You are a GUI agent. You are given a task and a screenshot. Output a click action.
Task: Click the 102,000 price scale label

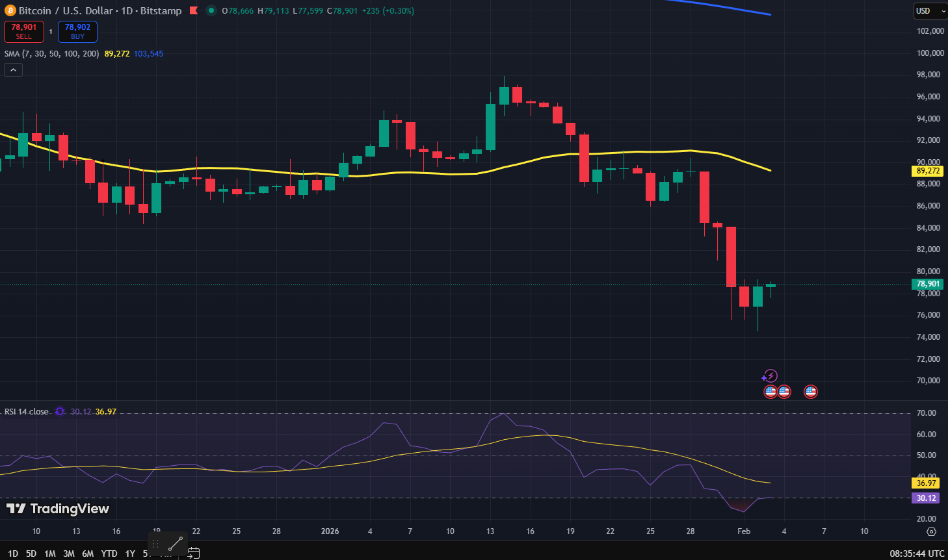pyautogui.click(x=930, y=31)
